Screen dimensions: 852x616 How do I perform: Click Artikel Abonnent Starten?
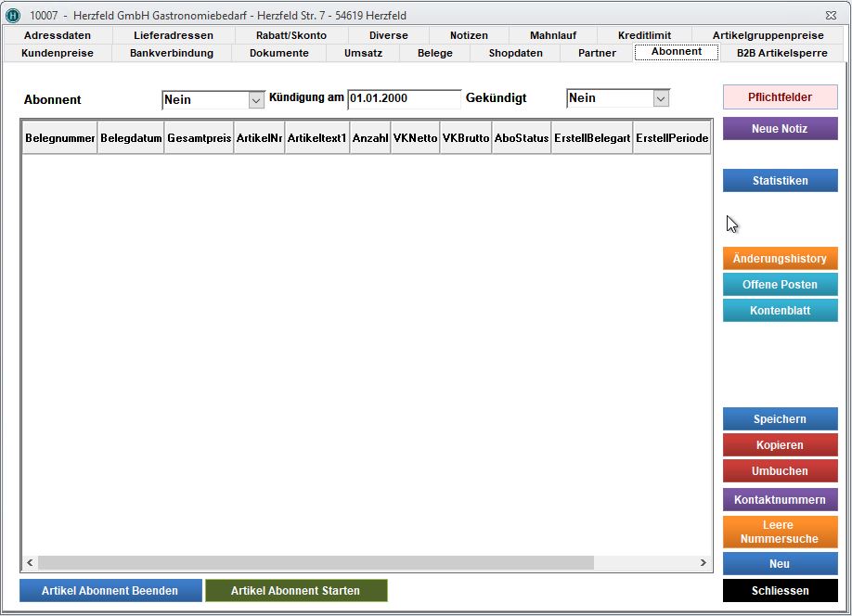pyautogui.click(x=295, y=591)
